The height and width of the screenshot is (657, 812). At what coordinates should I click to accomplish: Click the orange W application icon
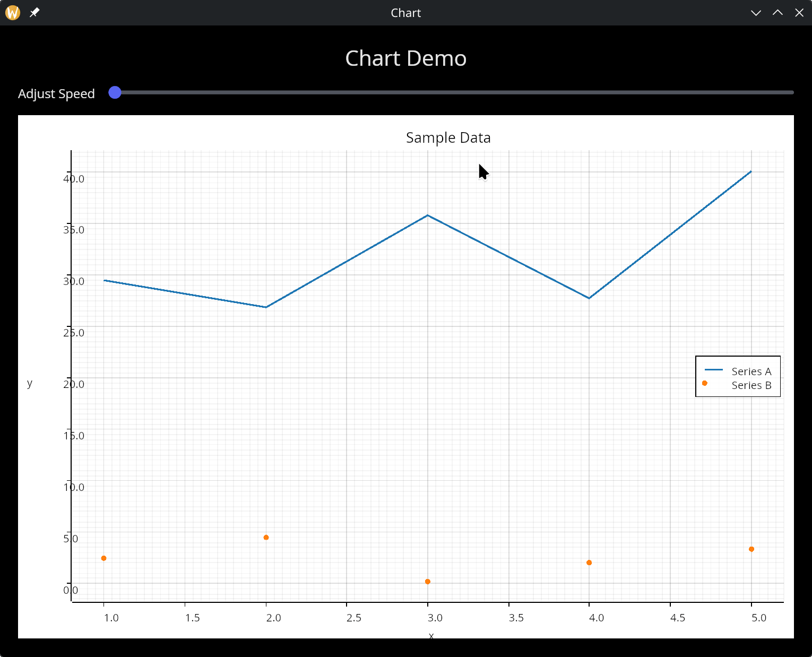pos(12,12)
